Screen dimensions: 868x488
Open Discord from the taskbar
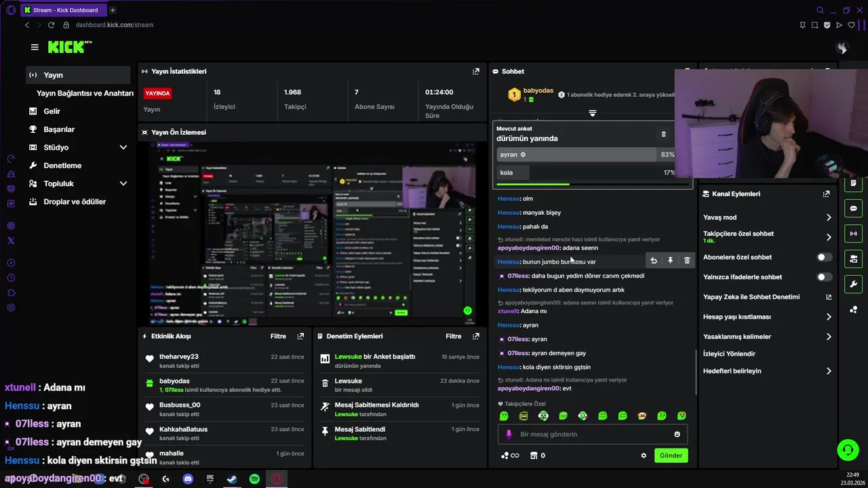(188, 479)
